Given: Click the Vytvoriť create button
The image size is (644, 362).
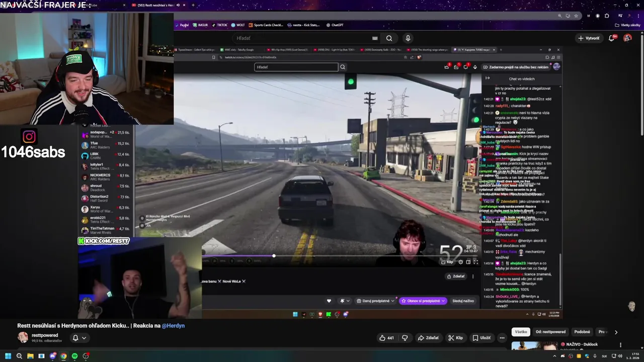Looking at the screenshot, I should (589, 38).
